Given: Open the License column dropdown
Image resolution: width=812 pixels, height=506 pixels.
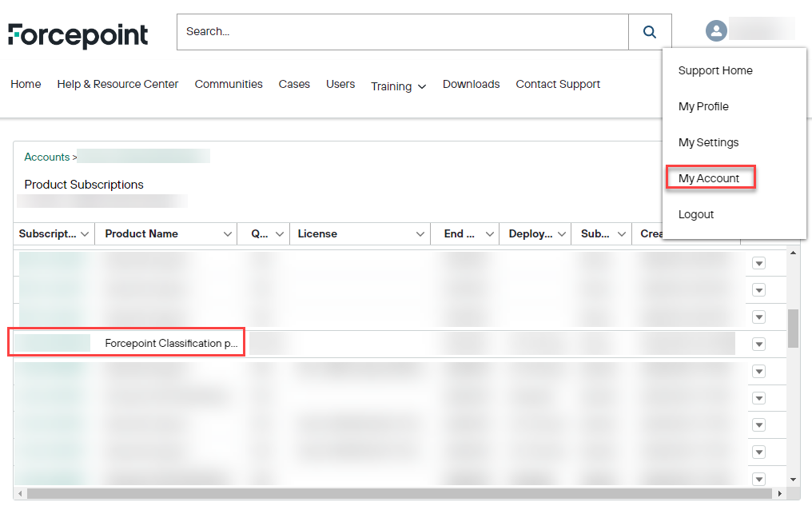Looking at the screenshot, I should click(421, 233).
